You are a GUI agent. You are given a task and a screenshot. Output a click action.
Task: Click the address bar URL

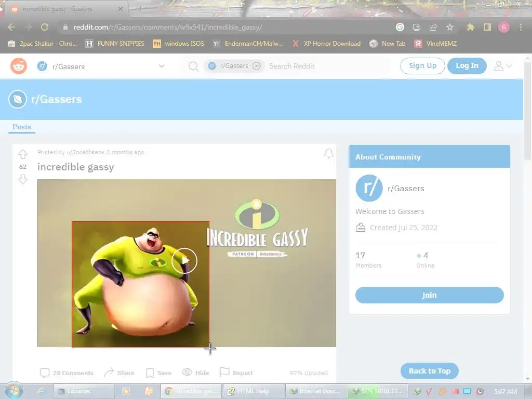pyautogui.click(x=168, y=27)
